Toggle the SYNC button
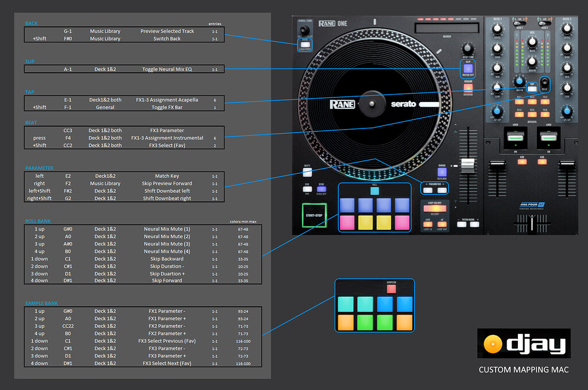 [x=321, y=189]
